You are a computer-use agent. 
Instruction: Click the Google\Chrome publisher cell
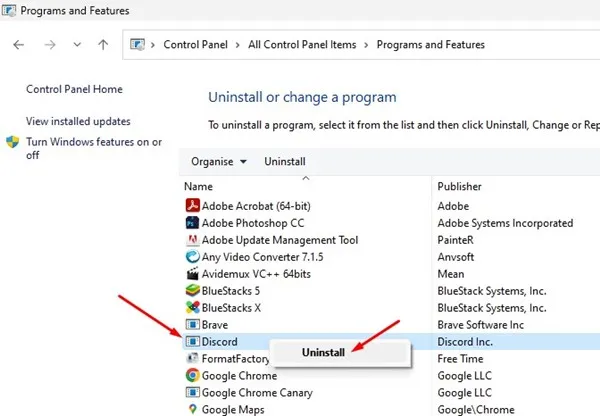(476, 409)
